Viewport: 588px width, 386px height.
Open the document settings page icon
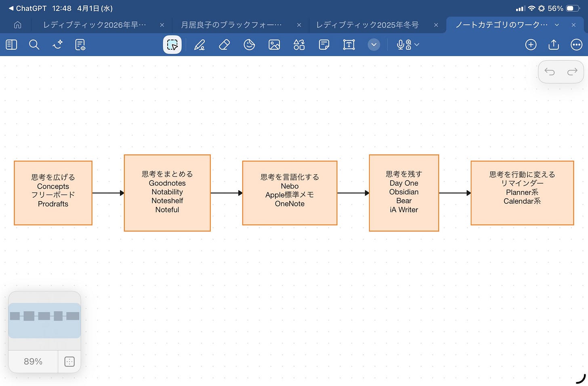(80, 45)
